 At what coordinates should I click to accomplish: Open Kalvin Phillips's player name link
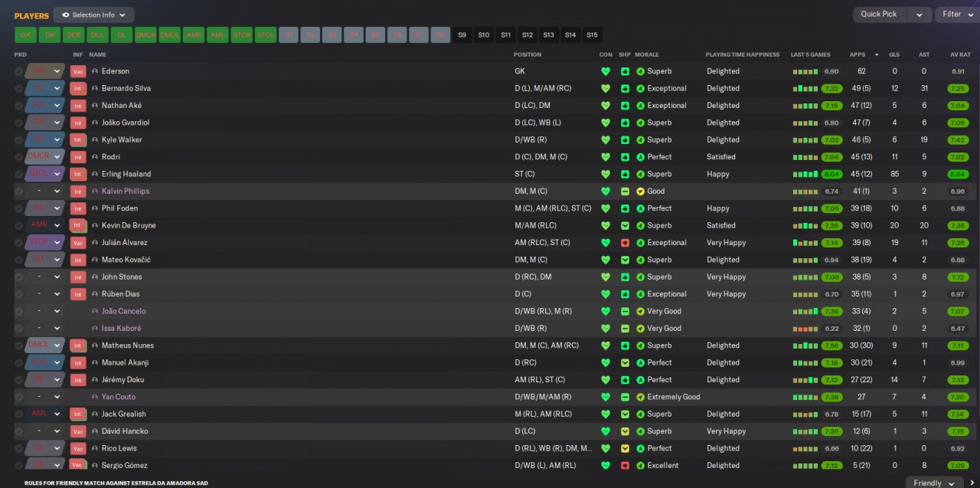126,192
